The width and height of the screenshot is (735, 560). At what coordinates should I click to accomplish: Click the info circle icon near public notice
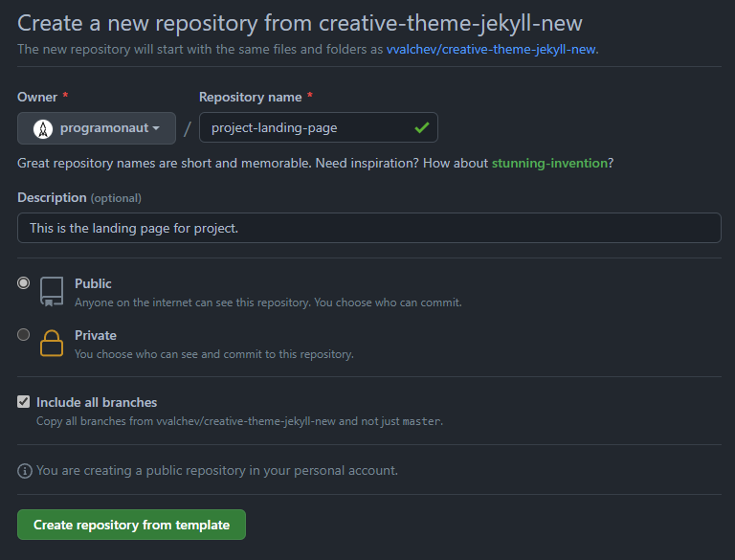[x=24, y=471]
